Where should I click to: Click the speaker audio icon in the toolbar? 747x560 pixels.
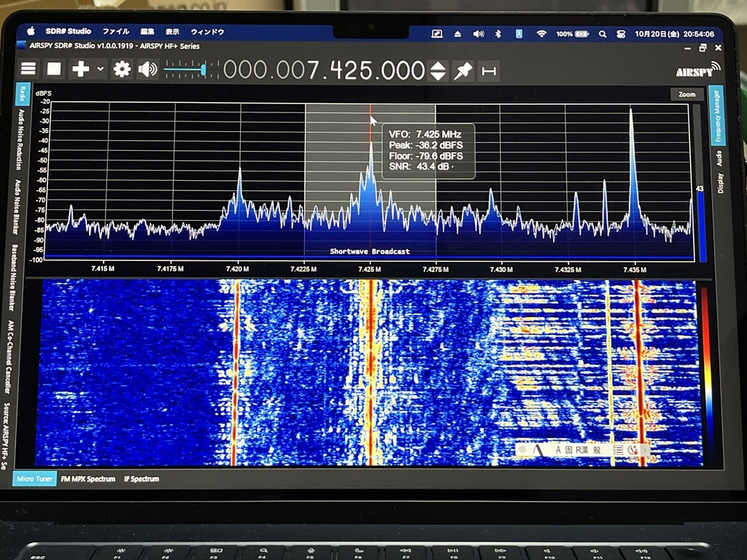point(149,69)
